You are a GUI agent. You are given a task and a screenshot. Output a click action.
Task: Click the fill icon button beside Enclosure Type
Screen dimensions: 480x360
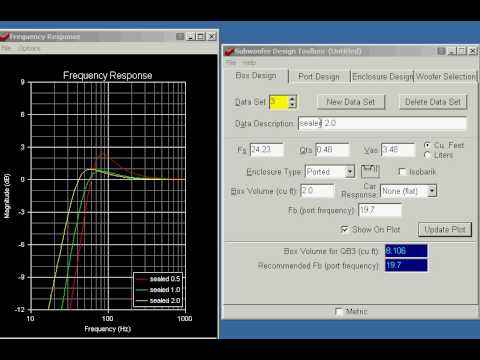point(370,171)
